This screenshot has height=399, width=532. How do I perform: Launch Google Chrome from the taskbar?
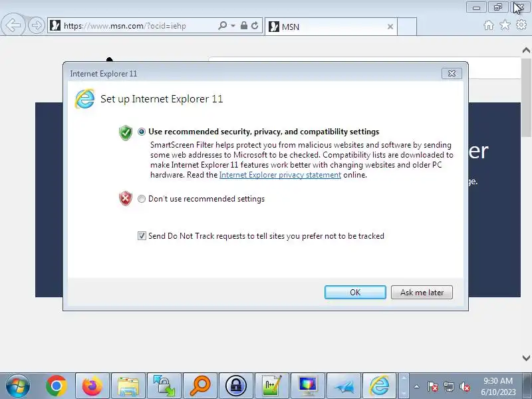point(57,386)
